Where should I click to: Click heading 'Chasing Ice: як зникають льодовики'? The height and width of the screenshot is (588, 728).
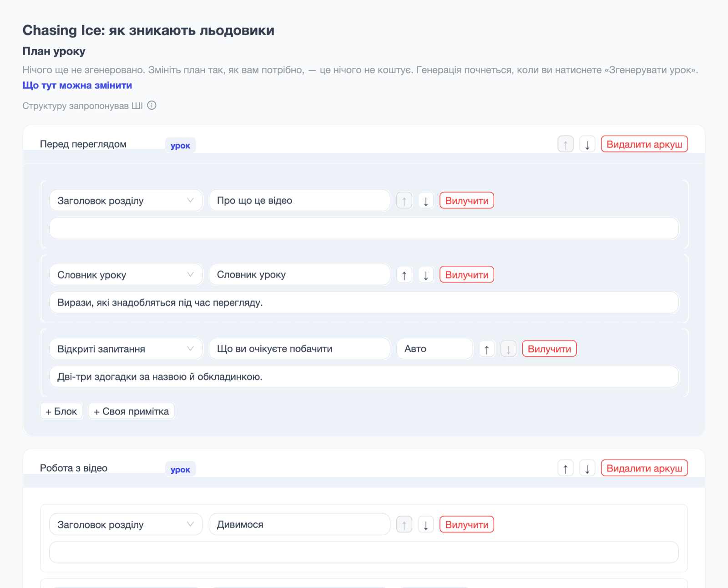pos(148,30)
